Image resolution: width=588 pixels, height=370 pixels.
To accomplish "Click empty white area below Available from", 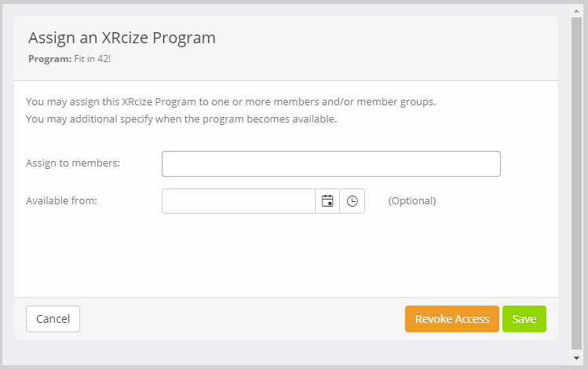I will (x=285, y=255).
